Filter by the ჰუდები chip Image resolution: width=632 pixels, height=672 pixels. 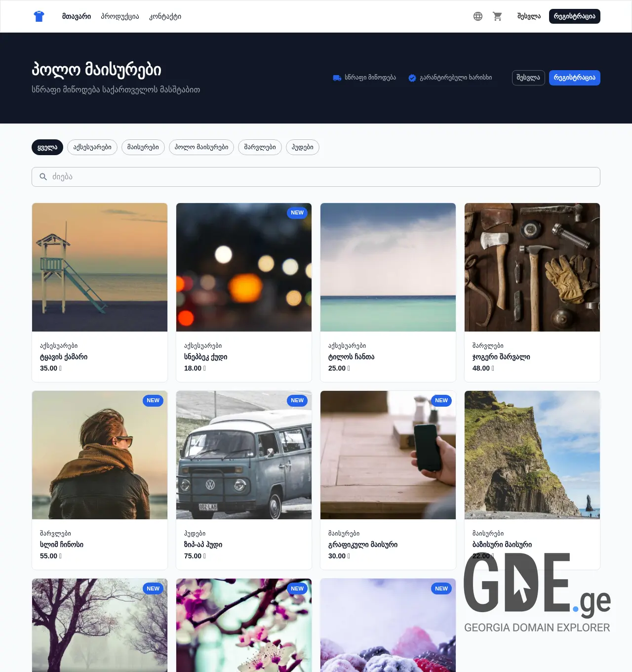pos(303,147)
